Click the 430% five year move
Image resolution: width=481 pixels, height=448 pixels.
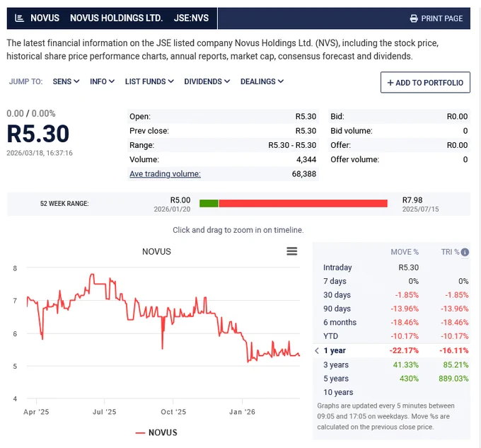pos(409,379)
